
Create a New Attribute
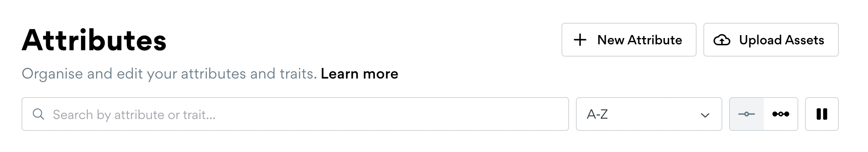click(x=629, y=40)
